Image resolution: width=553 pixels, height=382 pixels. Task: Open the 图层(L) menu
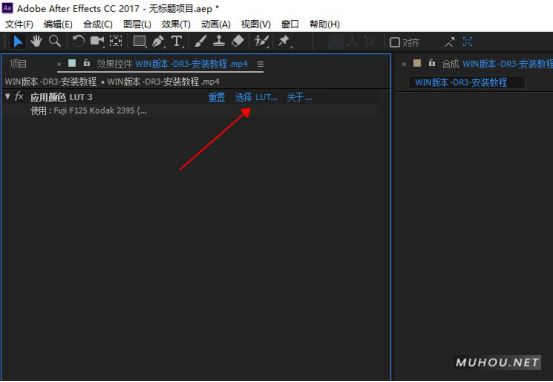pos(137,24)
